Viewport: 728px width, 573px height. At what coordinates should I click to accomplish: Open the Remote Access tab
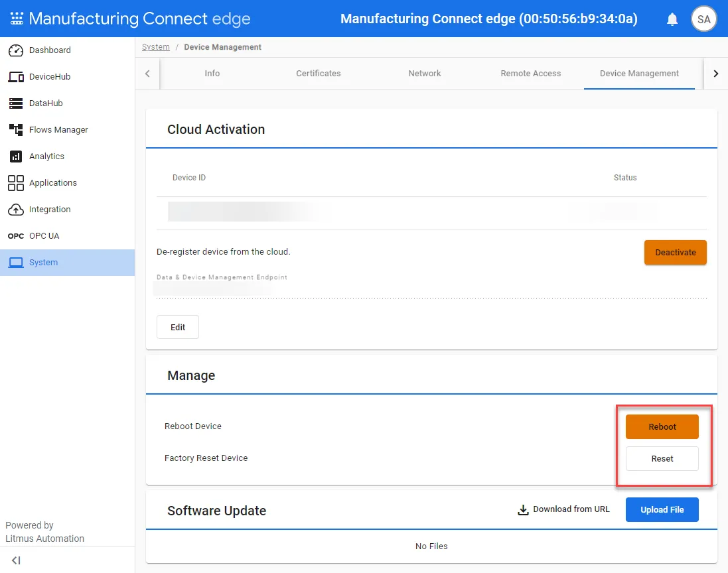pos(531,74)
